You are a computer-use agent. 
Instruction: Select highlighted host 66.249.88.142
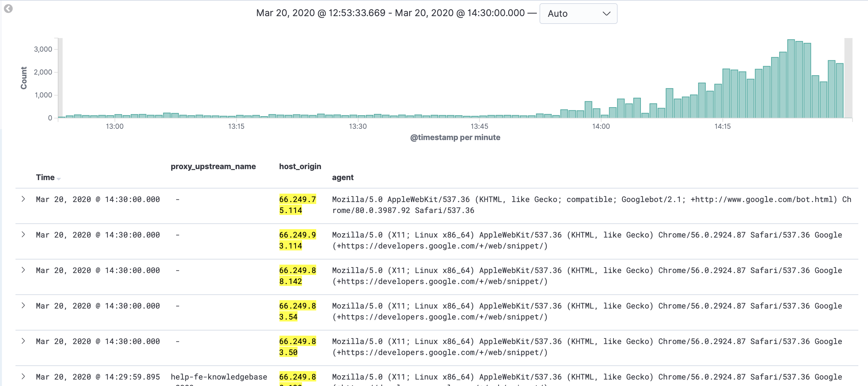click(x=297, y=275)
